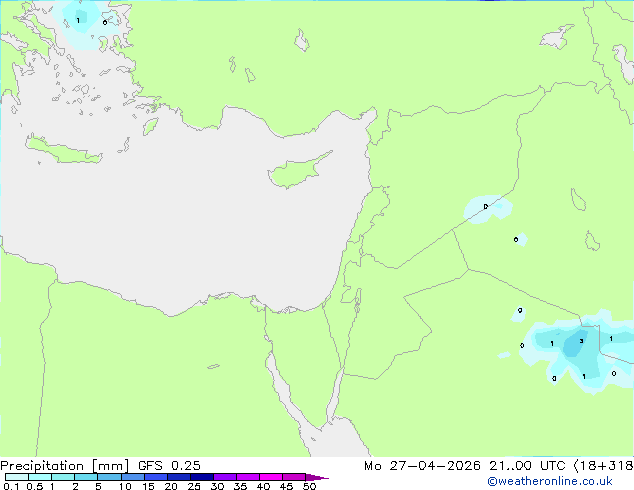Pick the 35–40 mm legend swatch
The height and width of the screenshot is (490, 634).
coord(247,477)
